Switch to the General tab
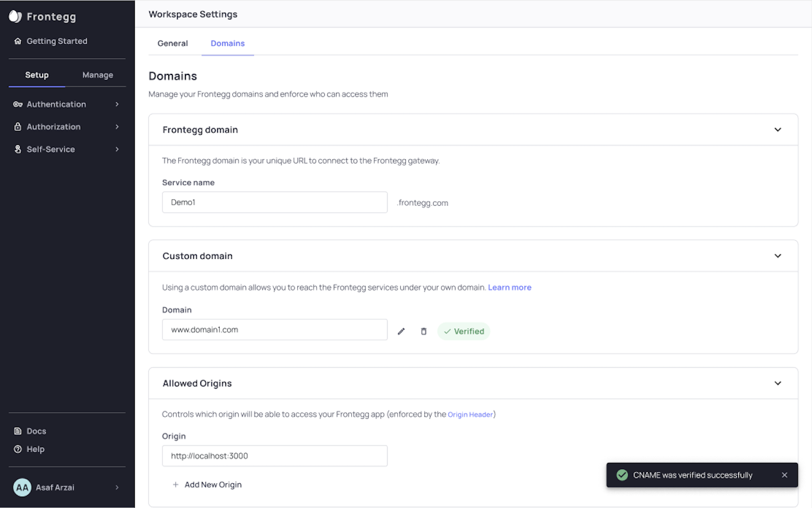The image size is (812, 508). [173, 43]
